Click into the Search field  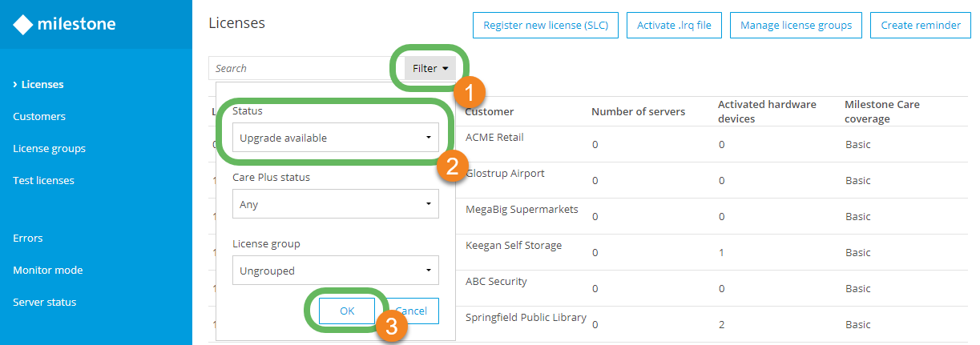tap(304, 69)
